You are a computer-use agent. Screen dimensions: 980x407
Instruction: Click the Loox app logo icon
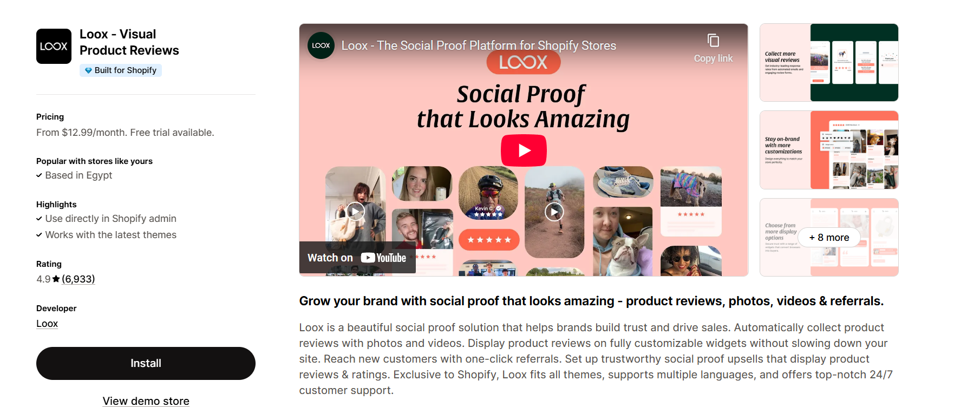[54, 47]
